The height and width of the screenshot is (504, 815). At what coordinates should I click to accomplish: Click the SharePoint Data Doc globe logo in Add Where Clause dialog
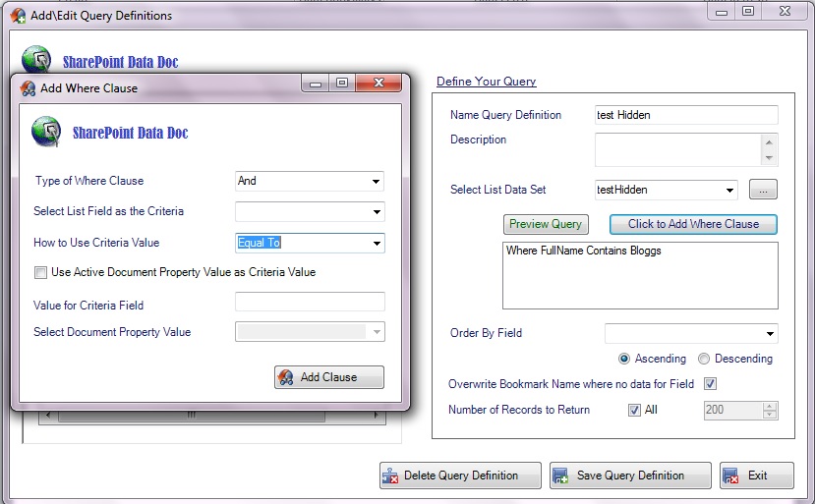[46, 132]
